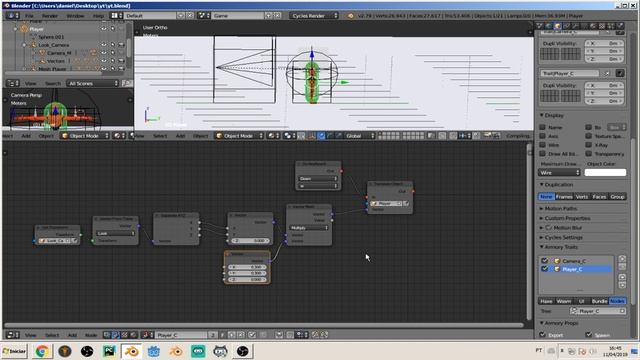Open Select menu in 3D viewport header
The width and height of the screenshot is (640, 360).
(160, 136)
